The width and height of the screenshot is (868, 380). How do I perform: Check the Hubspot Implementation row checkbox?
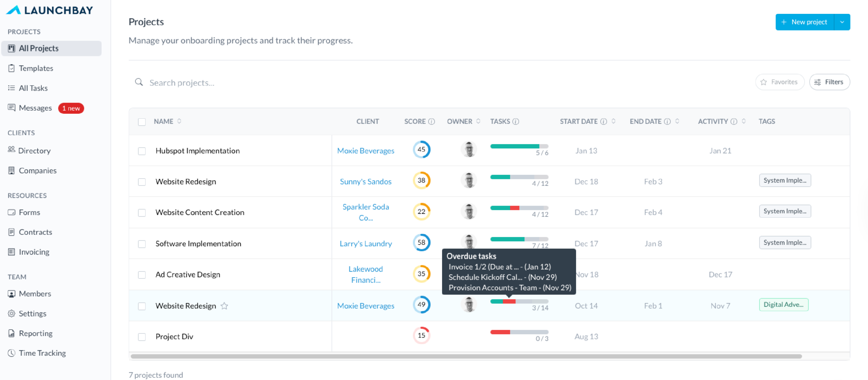tap(142, 151)
